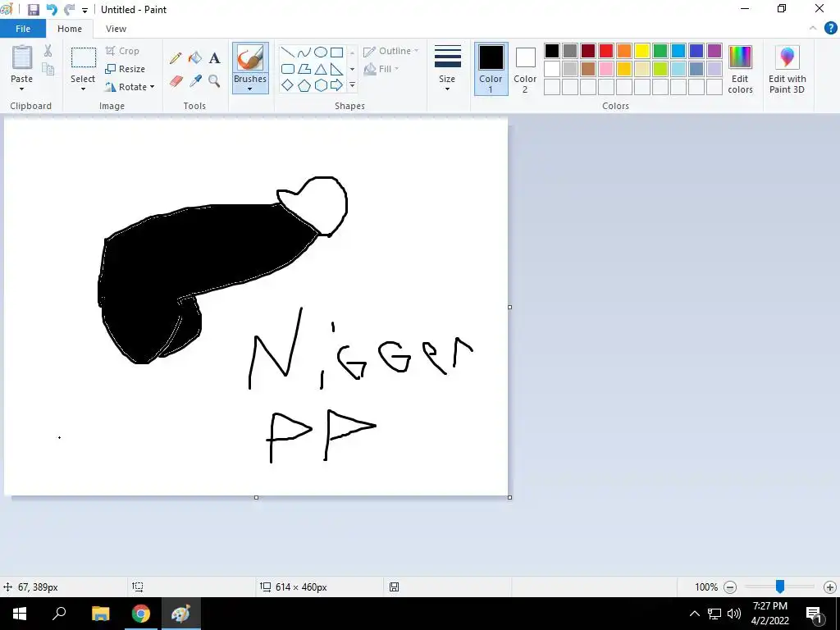The width and height of the screenshot is (840, 630).
Task: Open the File menu
Action: tap(23, 29)
